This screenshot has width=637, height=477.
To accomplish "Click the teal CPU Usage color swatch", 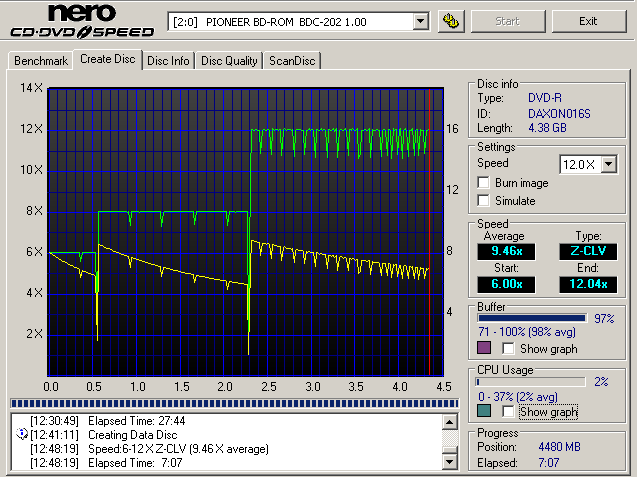I will (x=486, y=411).
